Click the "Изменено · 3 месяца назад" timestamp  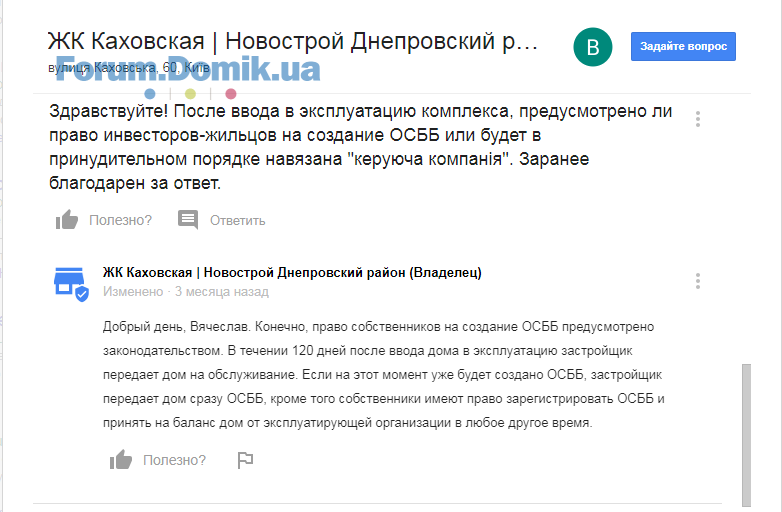(x=186, y=292)
